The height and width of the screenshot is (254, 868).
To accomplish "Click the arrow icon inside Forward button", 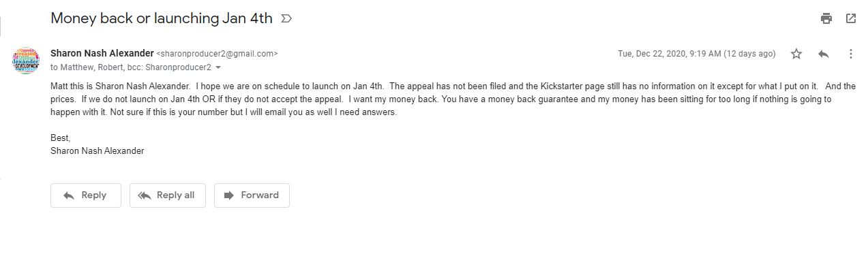I will click(x=229, y=195).
